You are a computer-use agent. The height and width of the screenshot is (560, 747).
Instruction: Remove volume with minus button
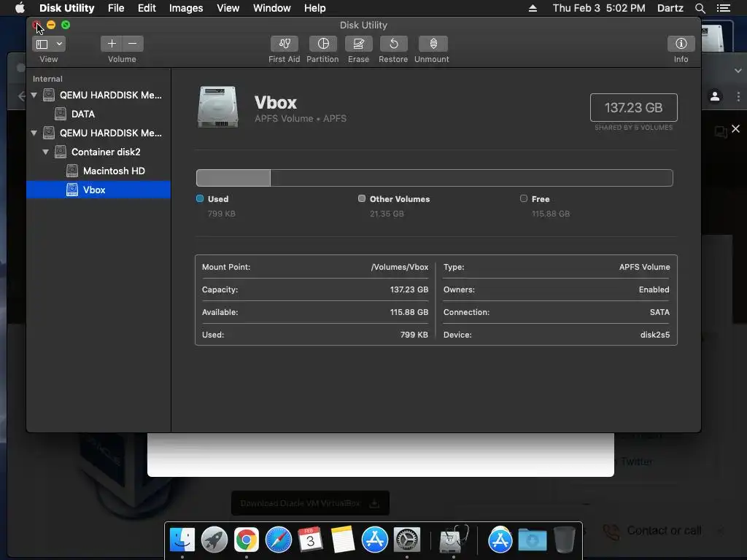pyautogui.click(x=133, y=44)
